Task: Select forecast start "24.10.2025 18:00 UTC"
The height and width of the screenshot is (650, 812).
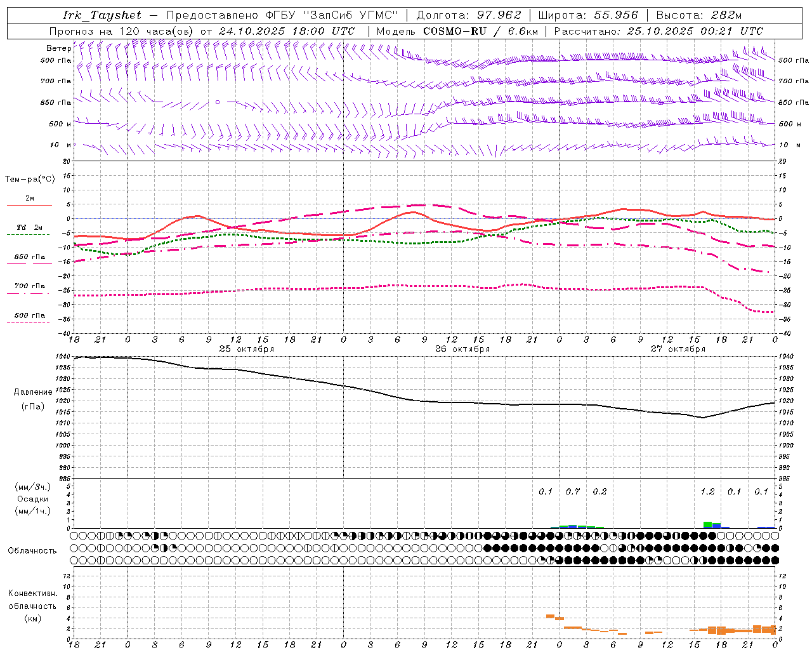Action: click(x=287, y=31)
